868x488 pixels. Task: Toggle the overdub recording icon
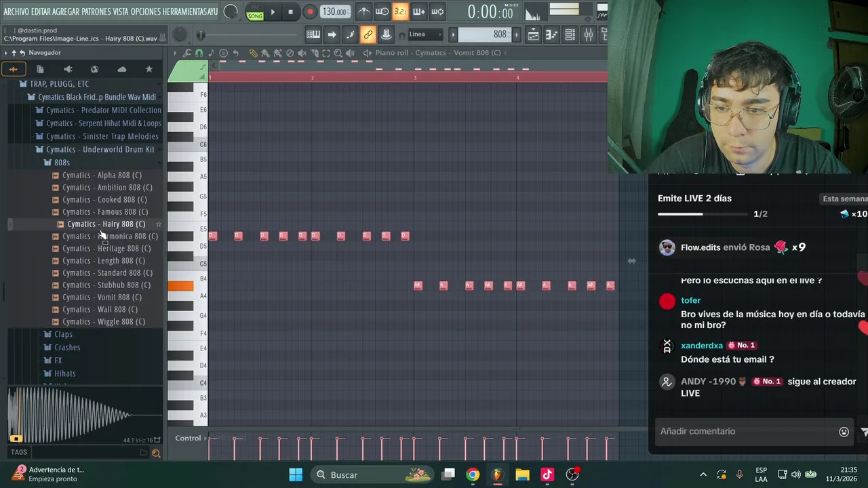[x=419, y=12]
